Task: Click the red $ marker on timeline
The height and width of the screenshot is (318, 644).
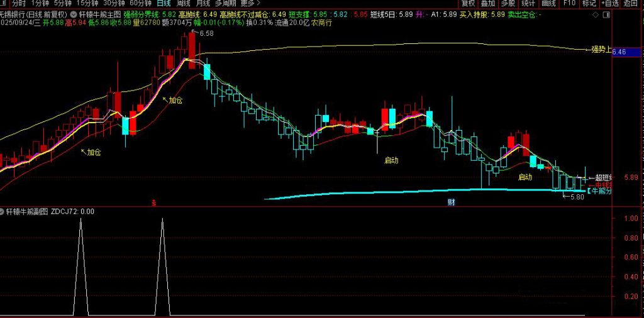Action: [x=154, y=202]
